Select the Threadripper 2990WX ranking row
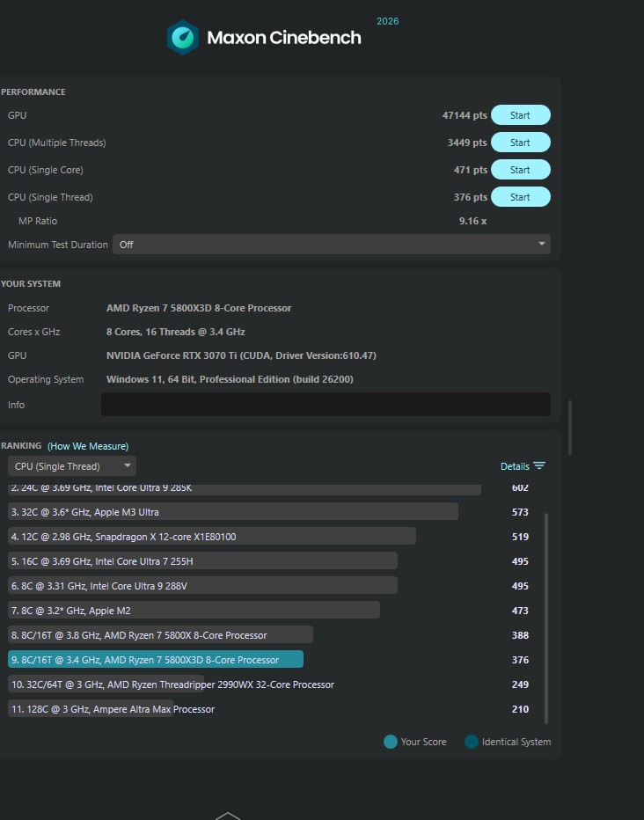This screenshot has height=820, width=644. [x=171, y=684]
